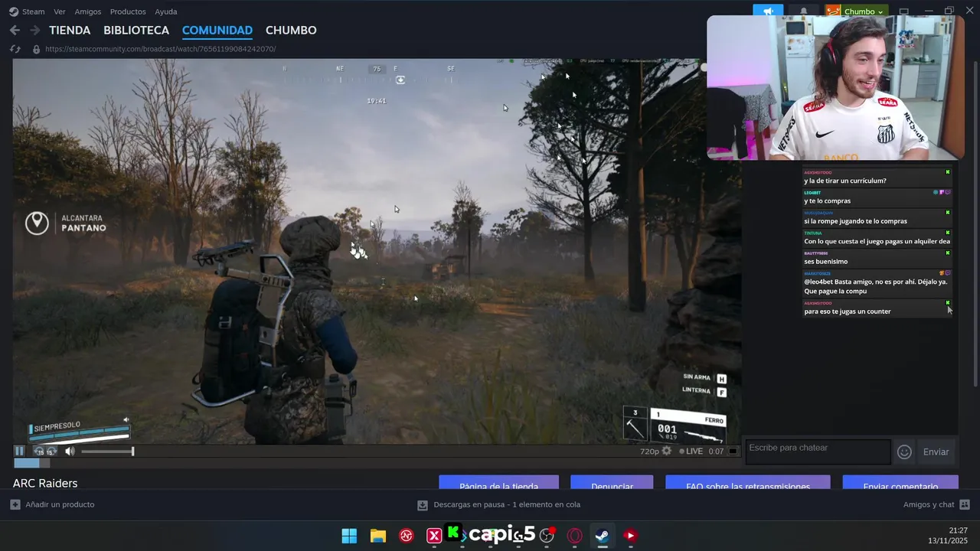This screenshot has height=551, width=980.
Task: Click the padlock icon beside the URL
Action: (x=36, y=49)
